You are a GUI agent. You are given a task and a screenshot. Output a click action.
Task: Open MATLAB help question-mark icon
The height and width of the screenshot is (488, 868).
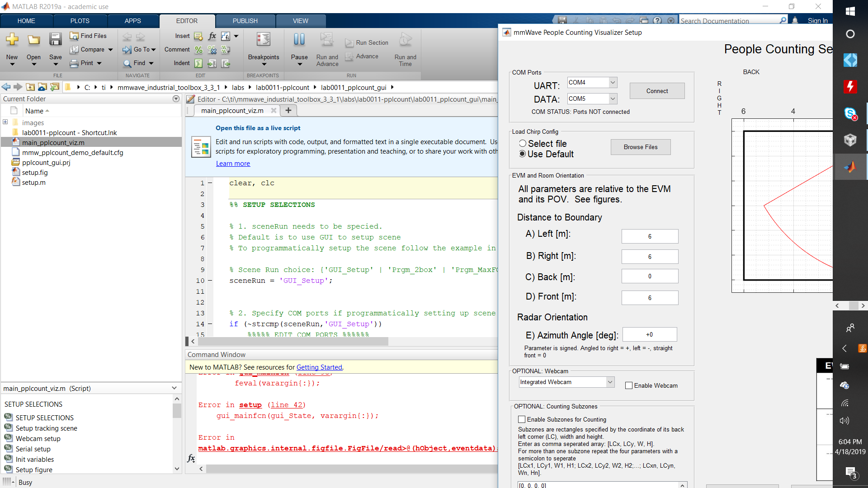click(657, 20)
